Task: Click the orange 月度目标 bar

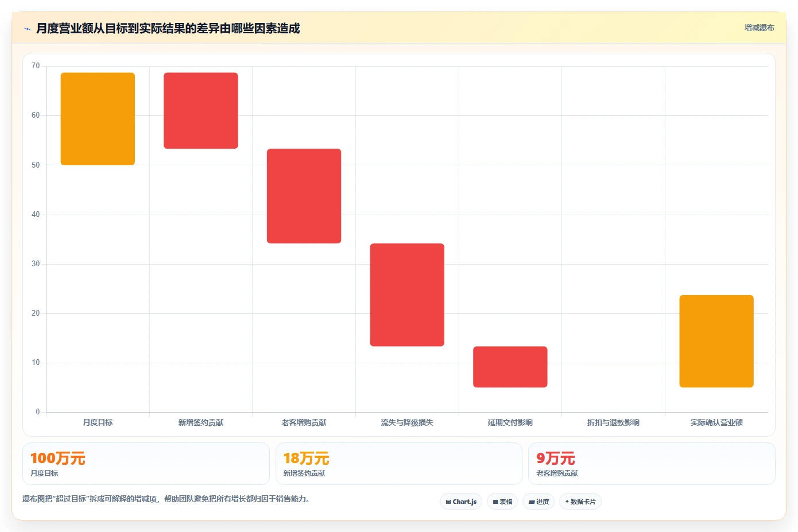Action: [x=98, y=119]
